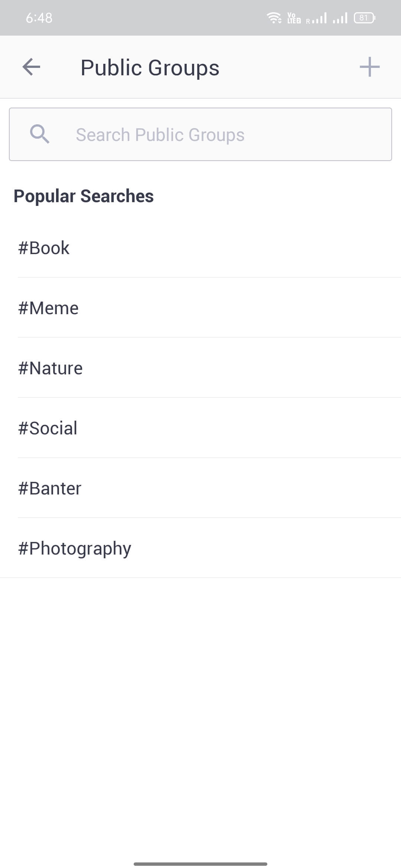Click the plus icon to create group

pos(369,67)
